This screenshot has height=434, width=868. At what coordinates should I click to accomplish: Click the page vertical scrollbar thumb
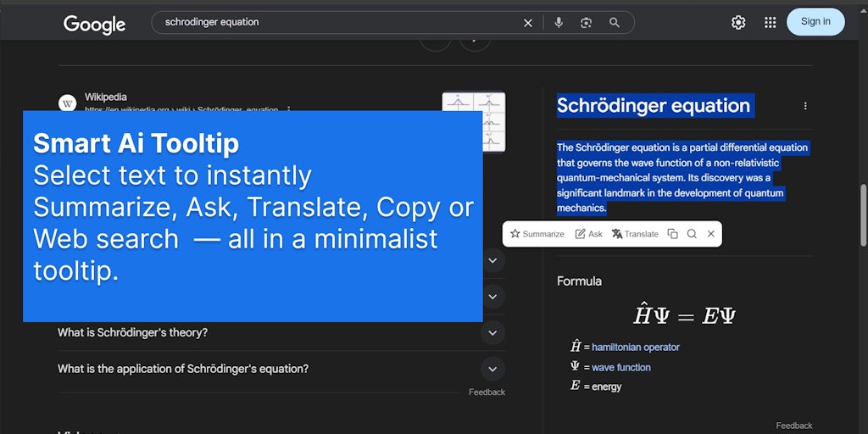coord(863,214)
